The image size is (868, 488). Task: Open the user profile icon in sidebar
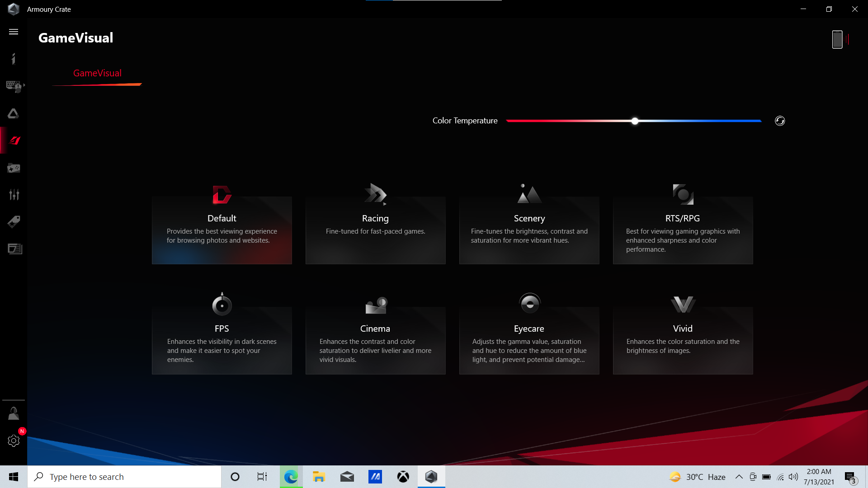click(14, 413)
